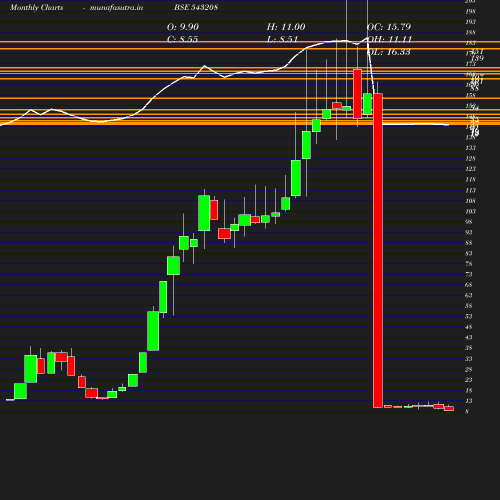Click the low value 'L: 8.51'
500x500 pixels.
tap(282, 39)
